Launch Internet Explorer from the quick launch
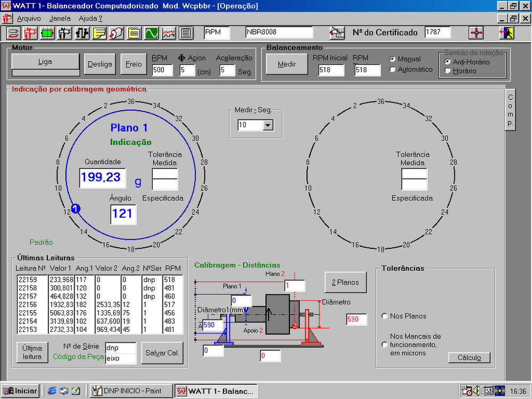 coord(52,391)
